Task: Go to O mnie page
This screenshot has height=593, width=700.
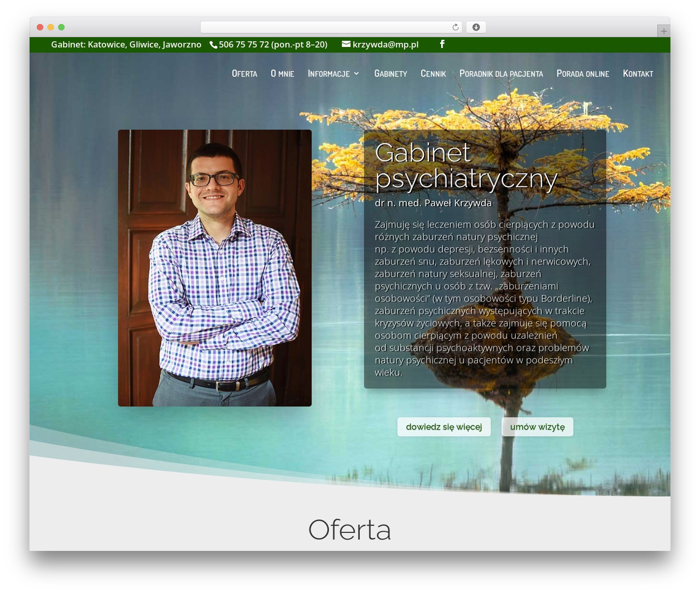Action: [282, 73]
